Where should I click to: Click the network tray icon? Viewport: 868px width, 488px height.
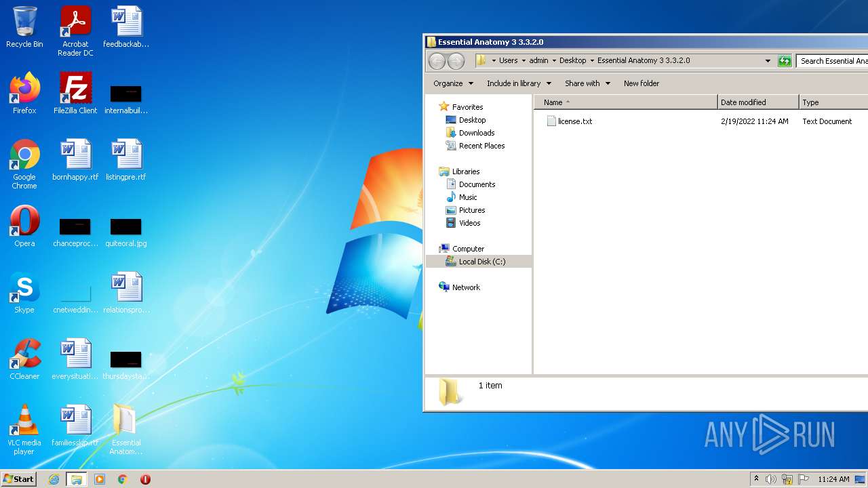[x=787, y=479]
